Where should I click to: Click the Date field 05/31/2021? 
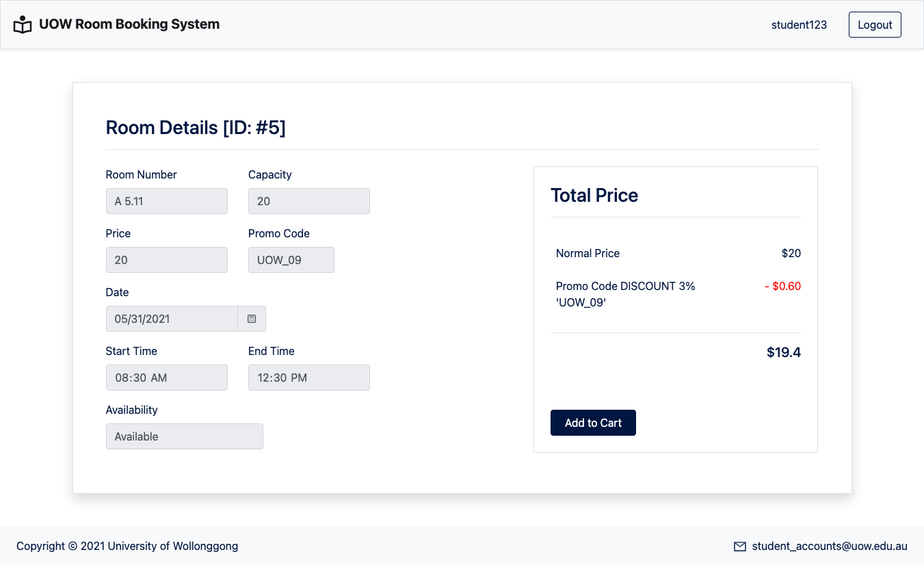[x=172, y=319]
